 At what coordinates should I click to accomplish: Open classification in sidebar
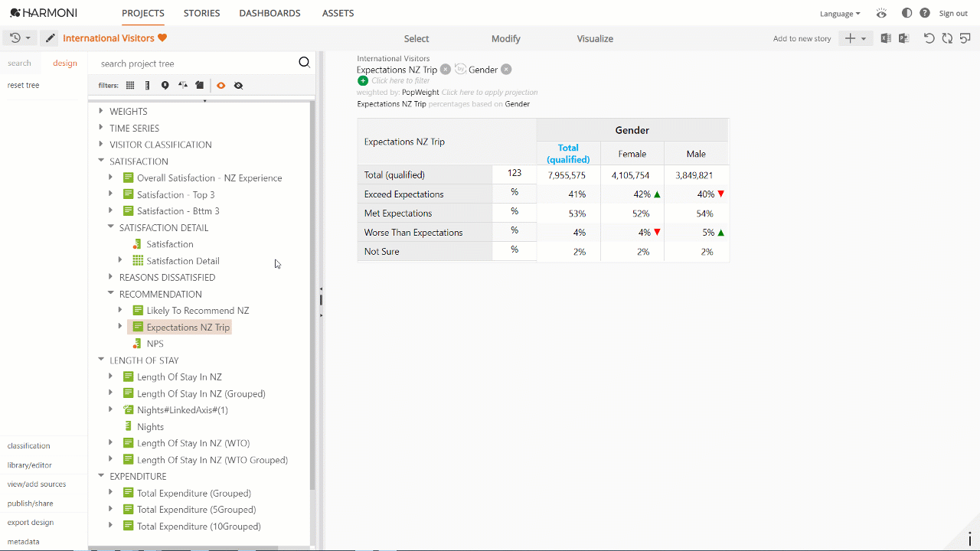tap(28, 445)
